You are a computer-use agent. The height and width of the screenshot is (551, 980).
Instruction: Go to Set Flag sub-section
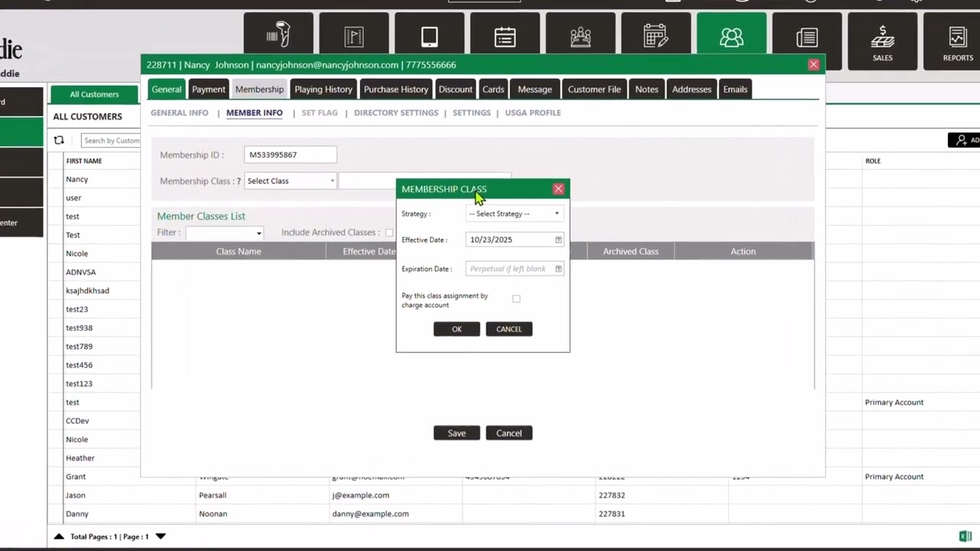[319, 112]
